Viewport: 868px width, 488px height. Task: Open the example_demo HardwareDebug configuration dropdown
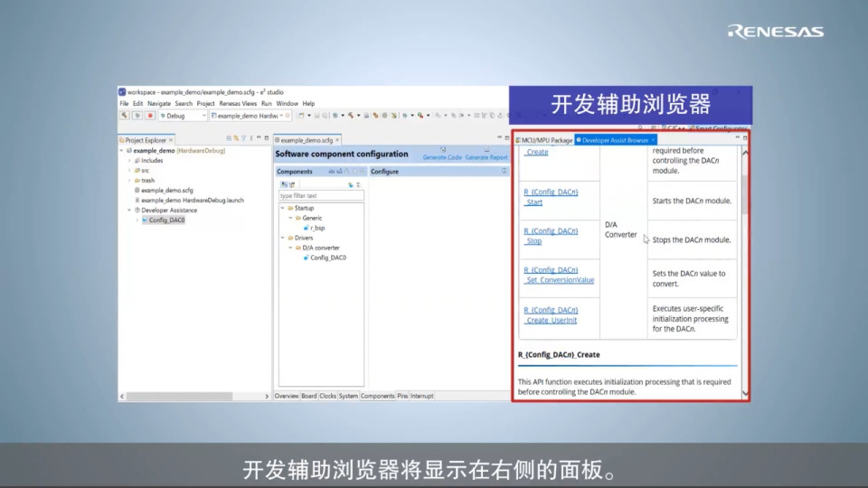point(281,116)
